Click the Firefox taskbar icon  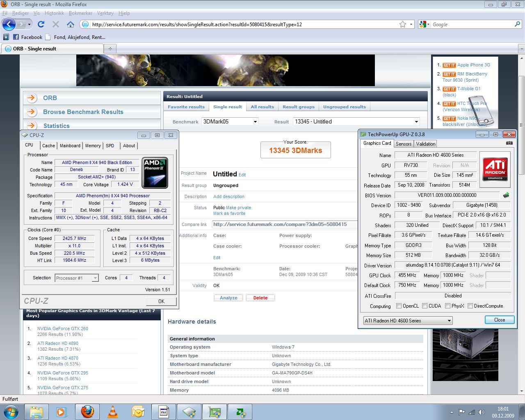click(x=87, y=412)
